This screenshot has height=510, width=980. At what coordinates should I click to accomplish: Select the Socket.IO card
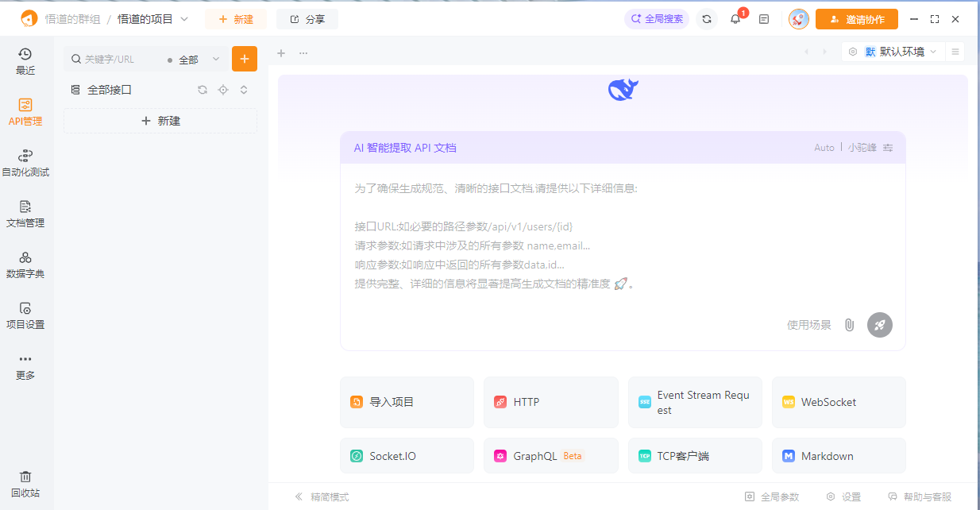tap(407, 456)
